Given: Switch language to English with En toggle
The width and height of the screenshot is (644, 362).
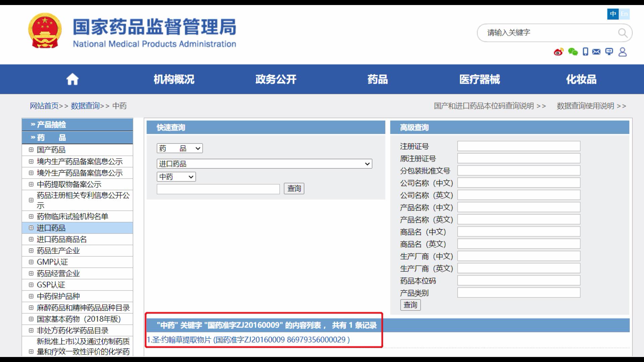Looking at the screenshot, I should [625, 14].
